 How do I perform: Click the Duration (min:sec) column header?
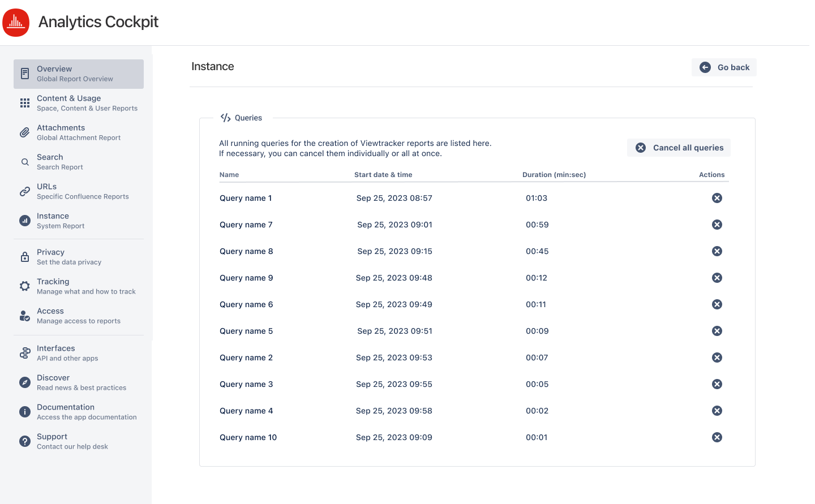click(x=554, y=175)
